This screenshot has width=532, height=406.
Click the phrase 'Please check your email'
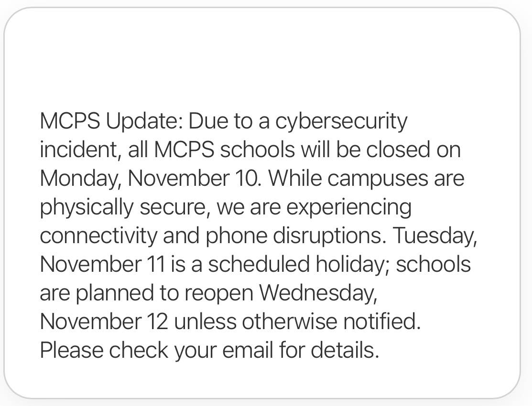pyautogui.click(x=156, y=351)
